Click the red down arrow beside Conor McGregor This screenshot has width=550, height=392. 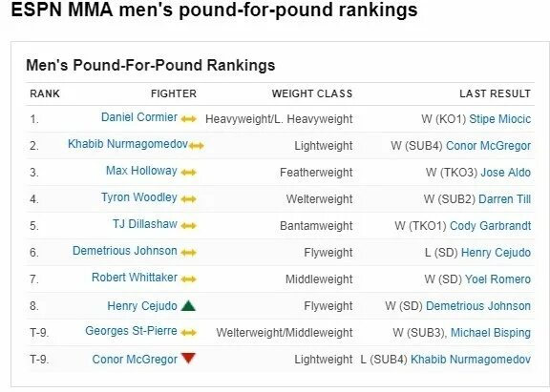tap(188, 358)
